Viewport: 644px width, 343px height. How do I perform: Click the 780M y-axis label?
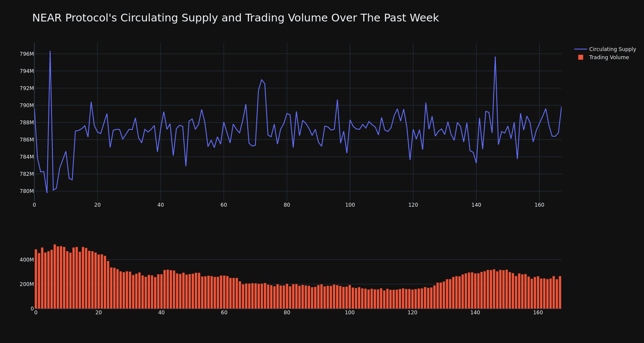coord(27,191)
